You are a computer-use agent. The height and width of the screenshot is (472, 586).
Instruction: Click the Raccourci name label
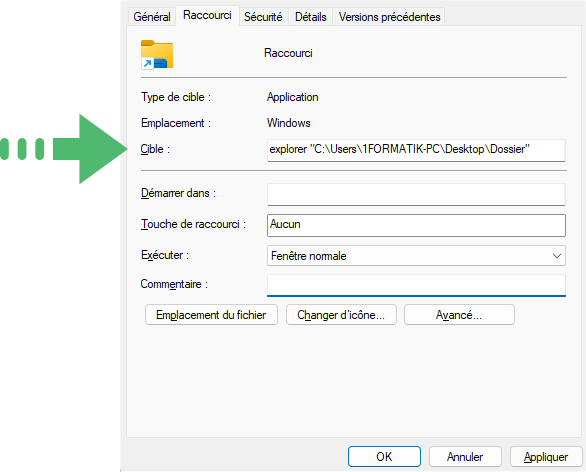pyautogui.click(x=288, y=53)
